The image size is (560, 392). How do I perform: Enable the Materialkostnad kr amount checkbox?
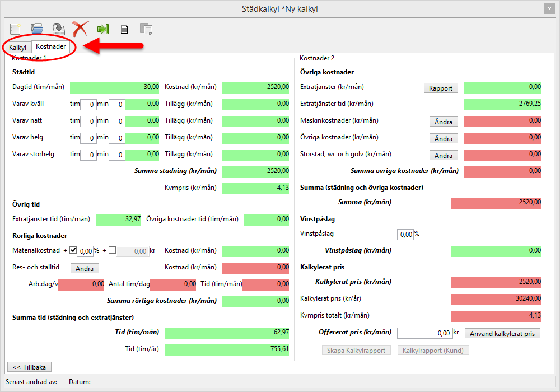pos(112,250)
